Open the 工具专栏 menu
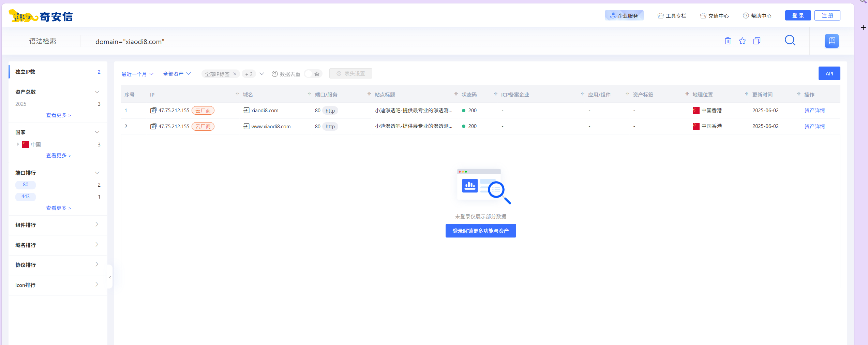Screen dimensions: 868x345 672,16
